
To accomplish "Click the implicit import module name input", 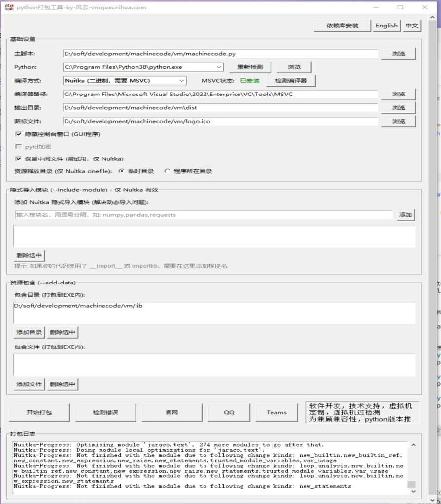I will coord(203,215).
